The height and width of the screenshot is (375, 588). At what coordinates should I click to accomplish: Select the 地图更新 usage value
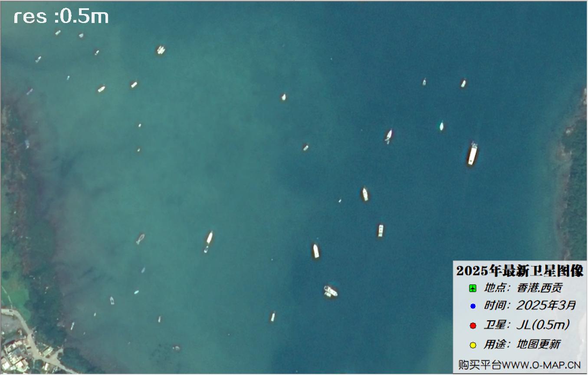tap(538, 345)
